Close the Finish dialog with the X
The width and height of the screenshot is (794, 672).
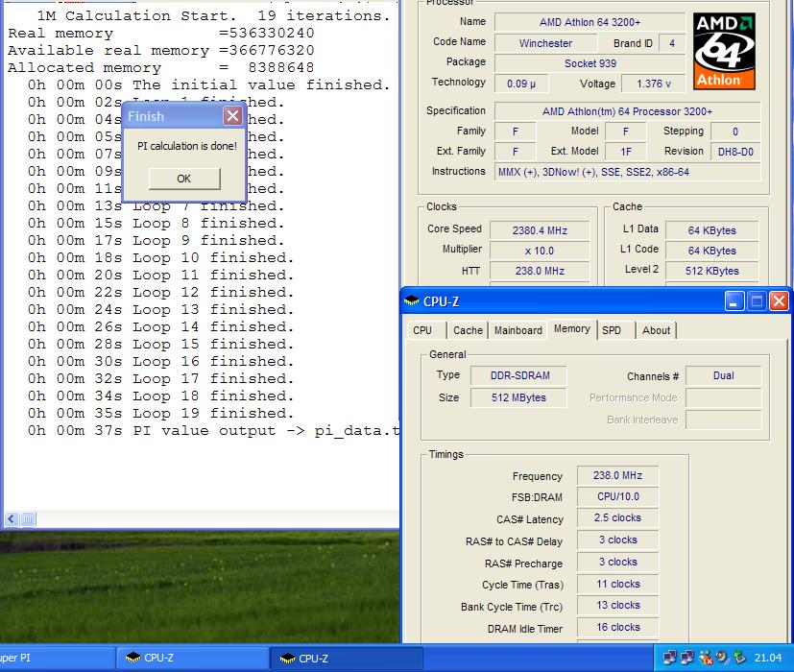[x=232, y=116]
